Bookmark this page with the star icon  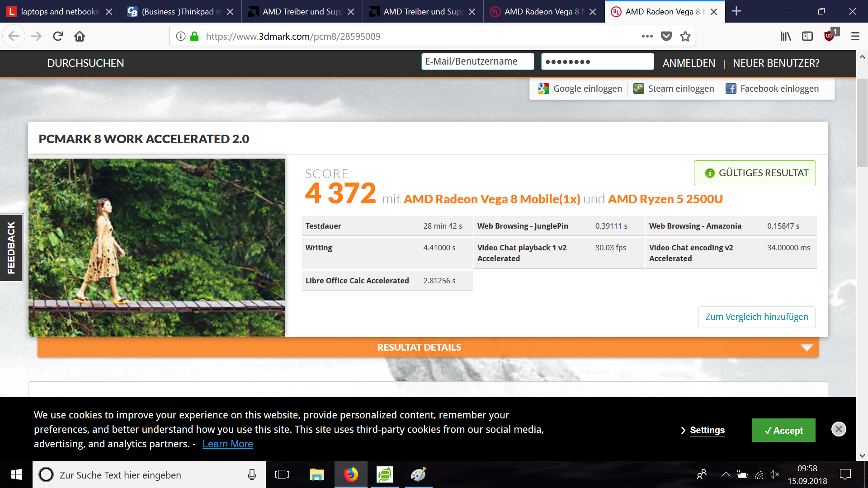(685, 36)
